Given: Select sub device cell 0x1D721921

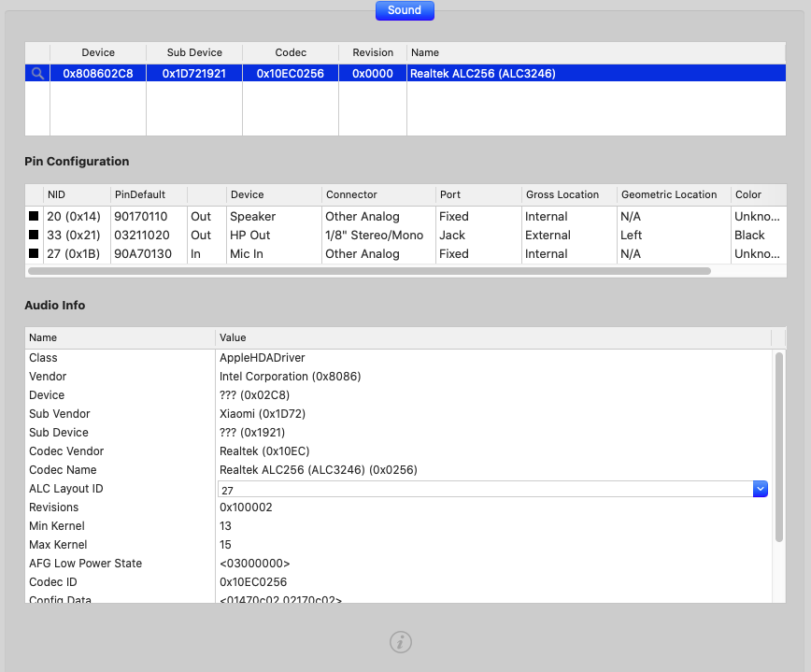Looking at the screenshot, I should tap(194, 74).
